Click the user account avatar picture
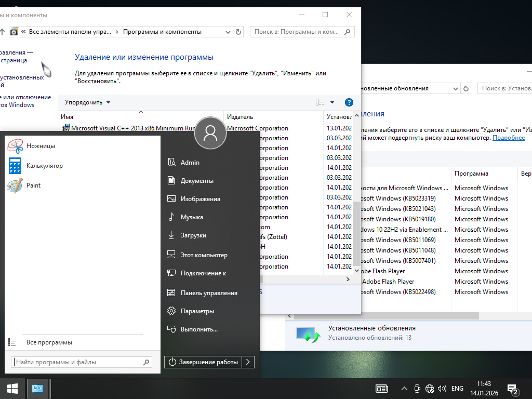Screen dimensions: 532x399 [210, 134]
